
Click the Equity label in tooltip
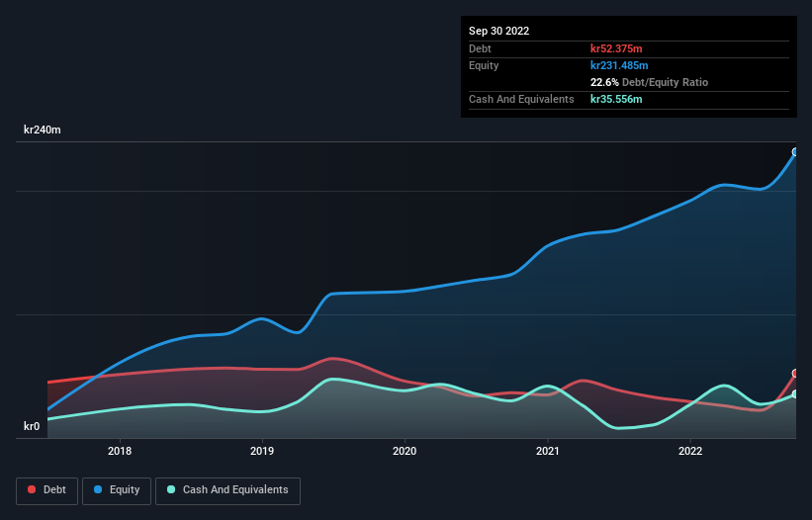pyautogui.click(x=484, y=65)
